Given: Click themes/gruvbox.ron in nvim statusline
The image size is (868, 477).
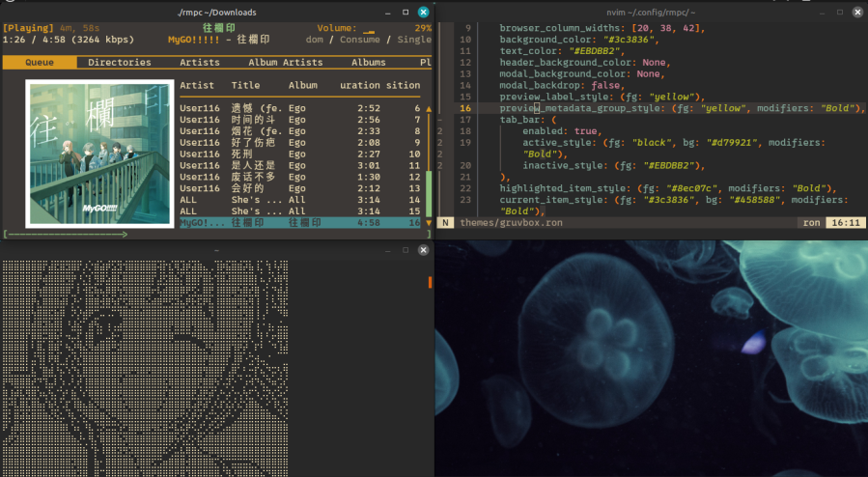Looking at the screenshot, I should pyautogui.click(x=511, y=222).
